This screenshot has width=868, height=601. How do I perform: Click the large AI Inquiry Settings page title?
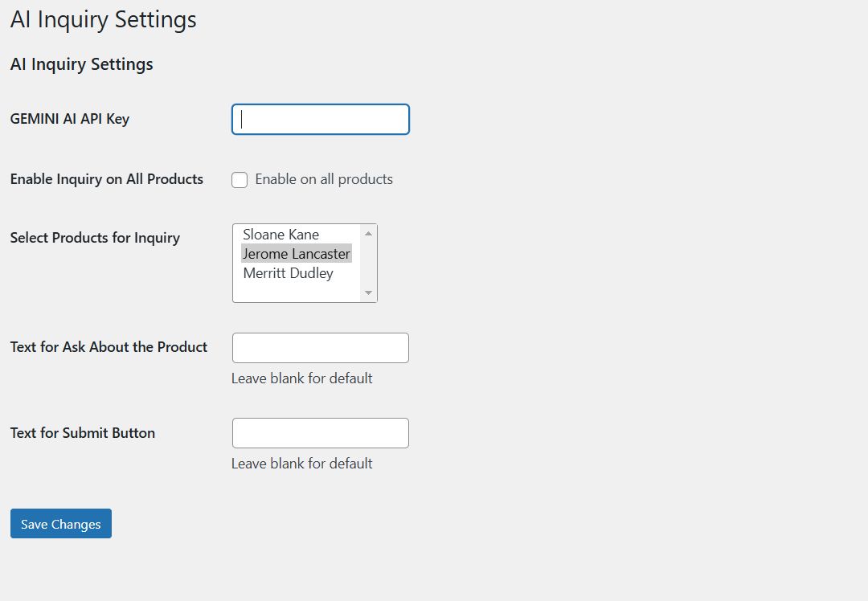click(104, 20)
